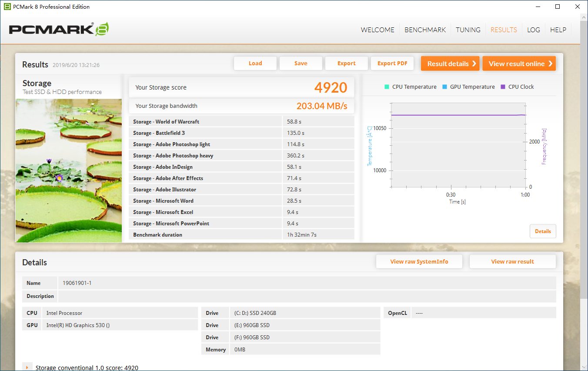
Task: Go to the LOG tab
Action: pyautogui.click(x=533, y=30)
